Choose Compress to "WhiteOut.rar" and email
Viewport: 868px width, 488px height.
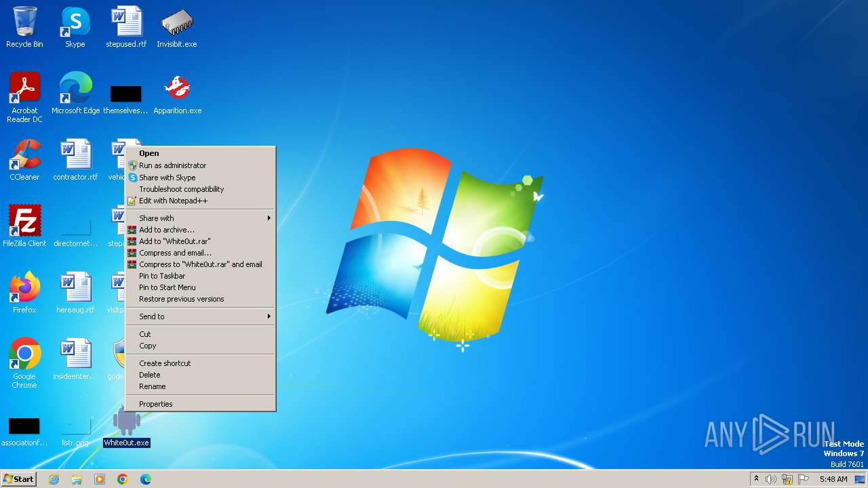[201, 264]
